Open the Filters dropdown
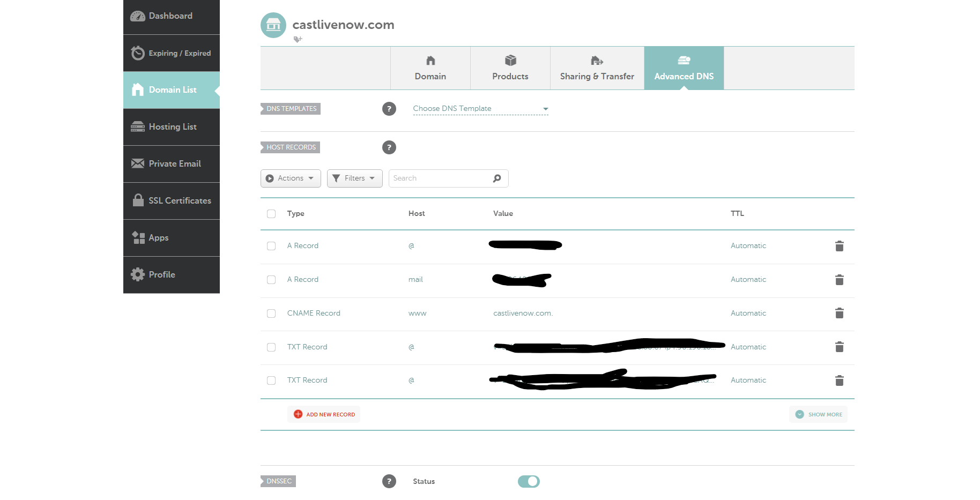This screenshot has height=500, width=980. (x=354, y=178)
